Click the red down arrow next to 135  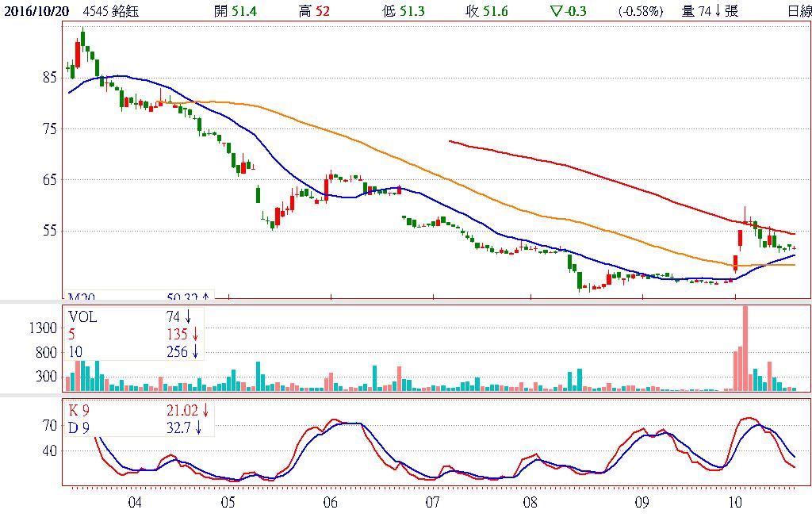click(x=194, y=333)
